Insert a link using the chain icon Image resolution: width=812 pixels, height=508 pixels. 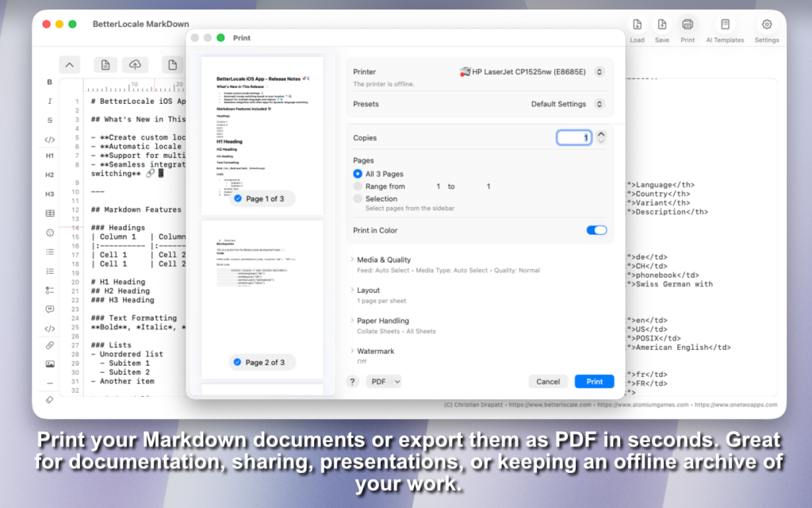[49, 345]
